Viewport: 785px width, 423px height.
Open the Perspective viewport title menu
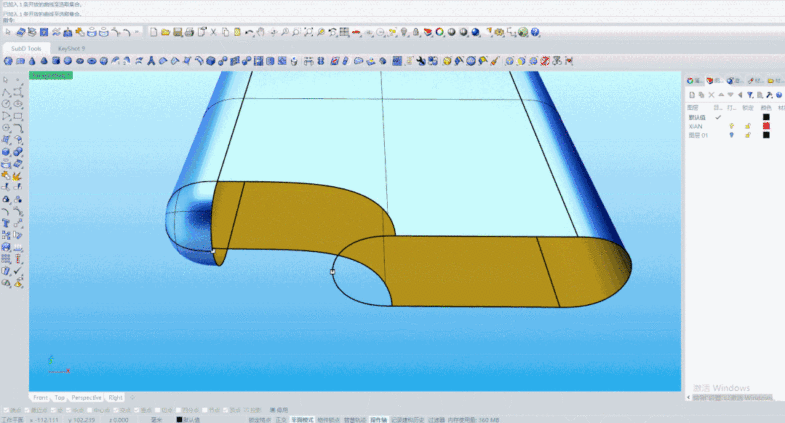[x=48, y=75]
